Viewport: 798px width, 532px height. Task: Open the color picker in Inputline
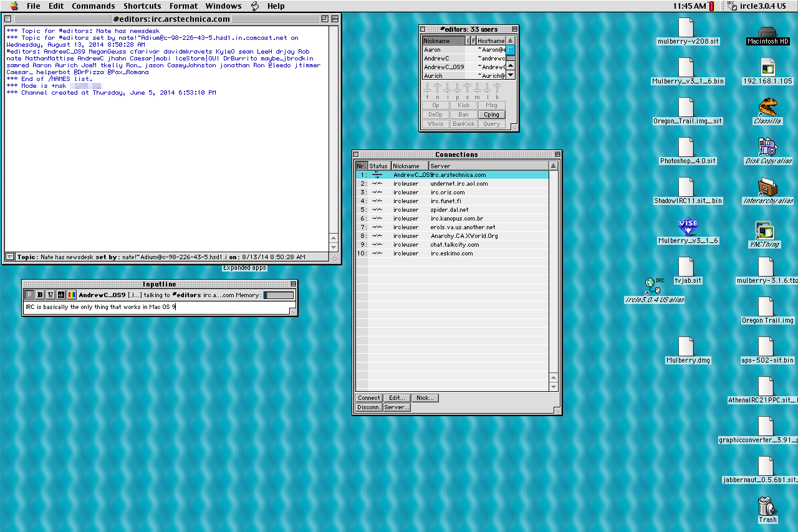click(x=72, y=295)
